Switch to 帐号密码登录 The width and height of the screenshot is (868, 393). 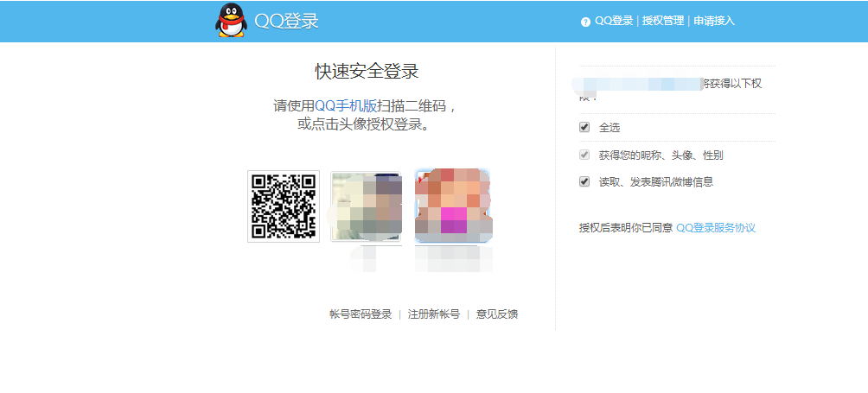pos(361,314)
